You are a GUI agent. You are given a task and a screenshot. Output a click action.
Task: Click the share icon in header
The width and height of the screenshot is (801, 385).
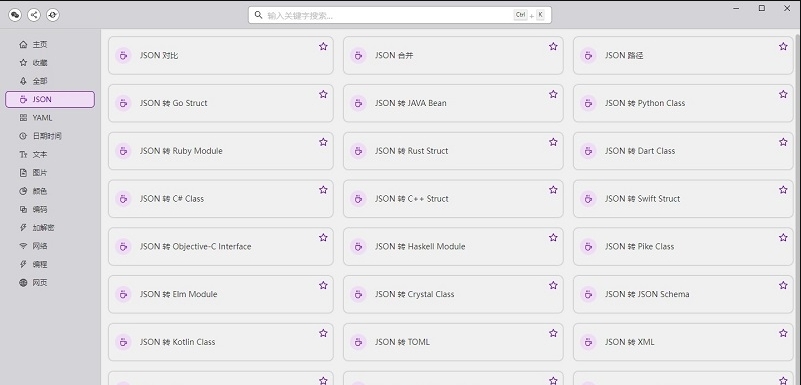pos(34,15)
